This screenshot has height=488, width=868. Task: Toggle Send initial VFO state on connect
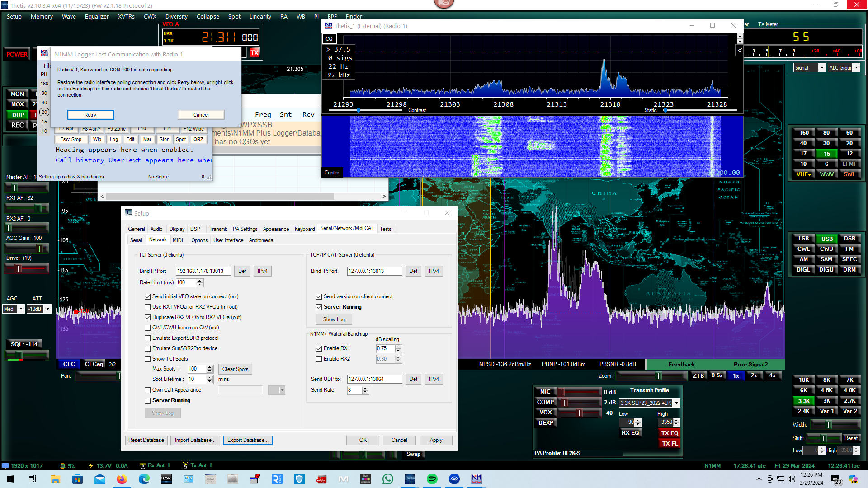click(x=147, y=296)
